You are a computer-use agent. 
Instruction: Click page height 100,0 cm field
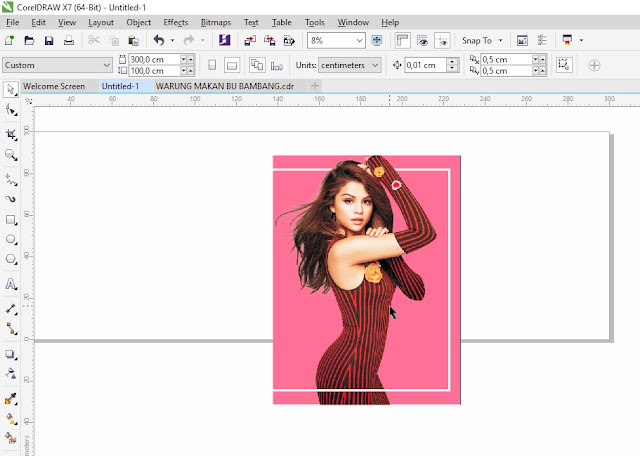[154, 71]
